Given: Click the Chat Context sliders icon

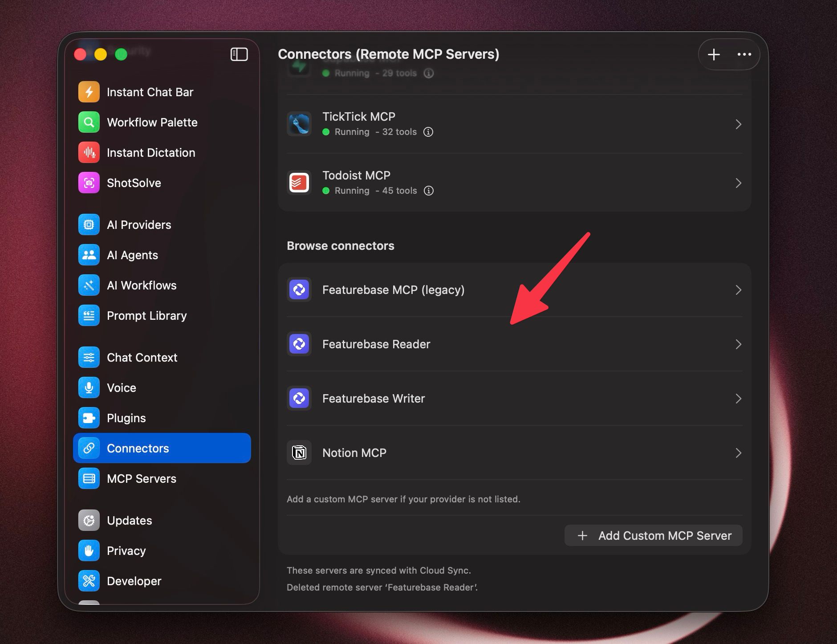Looking at the screenshot, I should (x=89, y=358).
